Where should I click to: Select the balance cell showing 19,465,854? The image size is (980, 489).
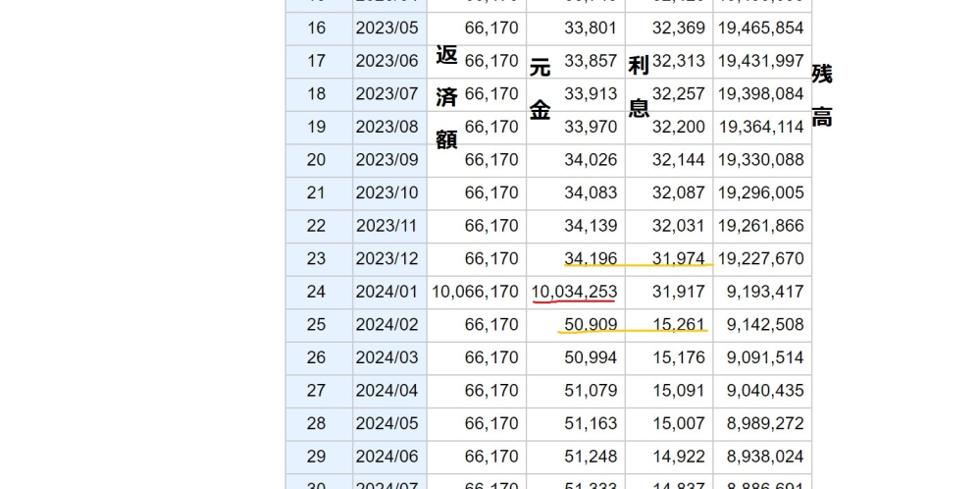click(x=761, y=27)
